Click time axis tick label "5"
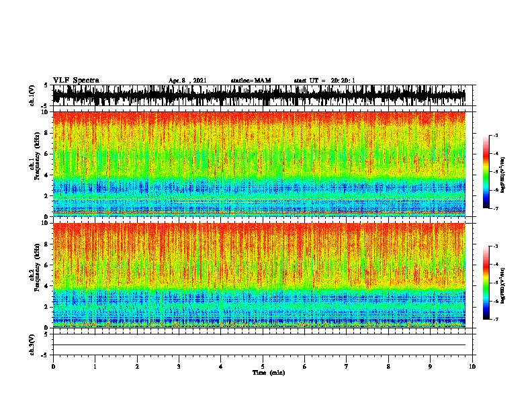 point(263,367)
